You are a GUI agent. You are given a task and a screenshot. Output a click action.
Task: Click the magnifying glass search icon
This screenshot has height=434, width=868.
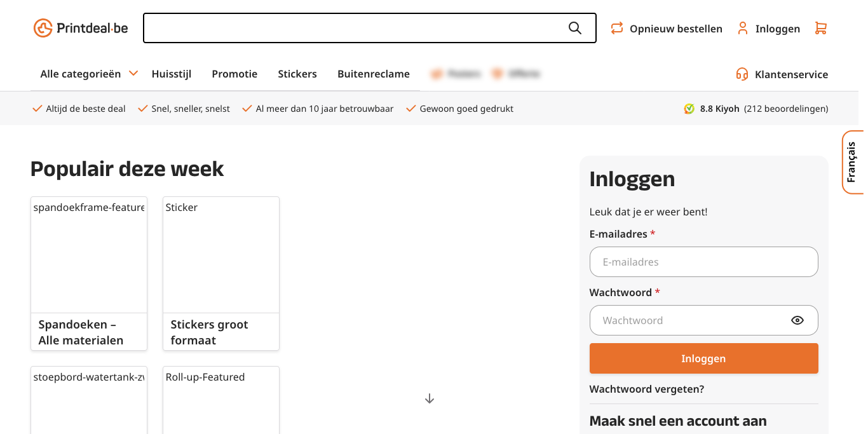click(x=574, y=28)
